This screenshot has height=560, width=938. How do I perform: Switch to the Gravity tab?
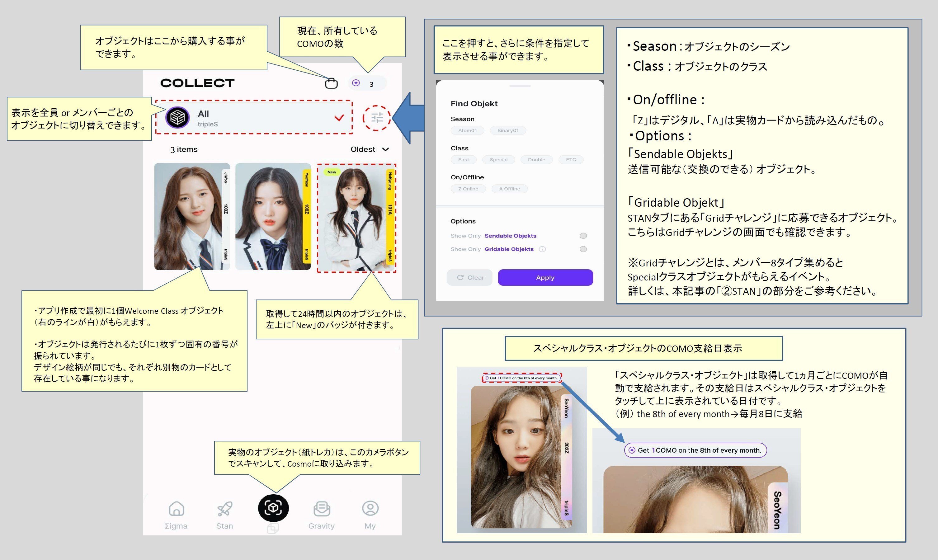coord(322,515)
